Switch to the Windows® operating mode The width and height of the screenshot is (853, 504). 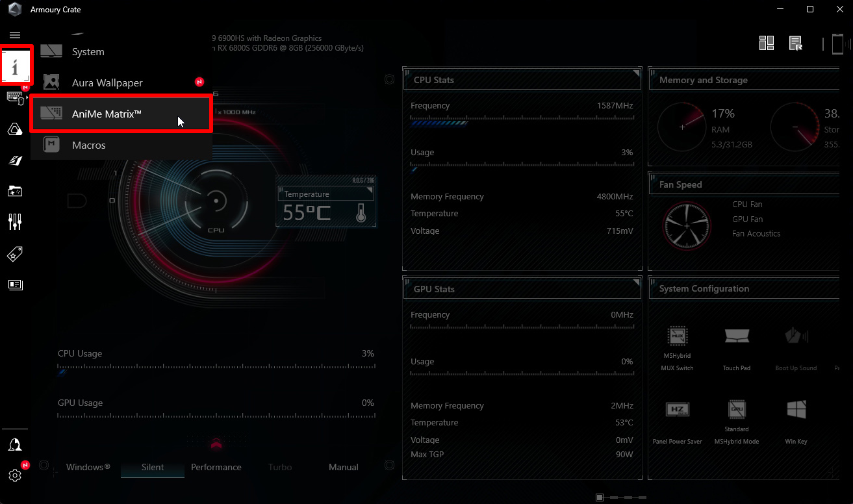[x=88, y=467]
